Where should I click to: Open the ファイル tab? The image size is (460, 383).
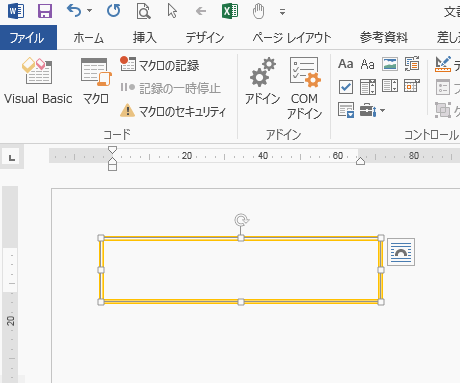click(x=28, y=37)
